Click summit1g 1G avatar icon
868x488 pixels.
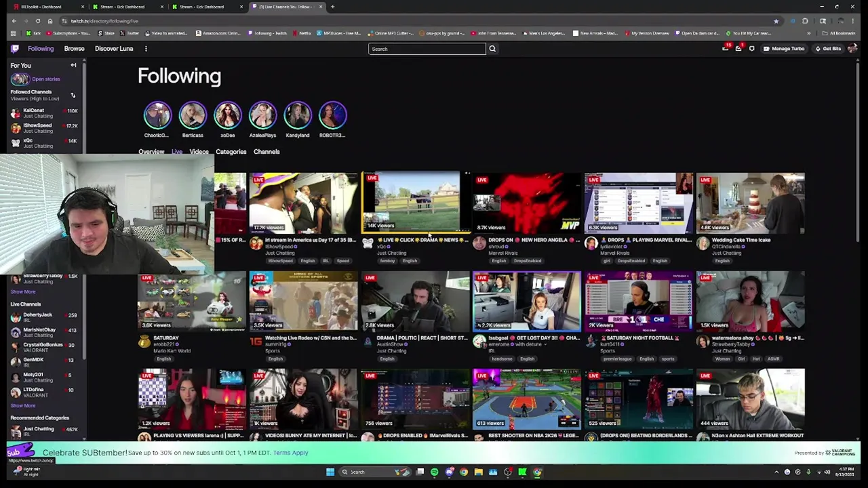pyautogui.click(x=256, y=342)
